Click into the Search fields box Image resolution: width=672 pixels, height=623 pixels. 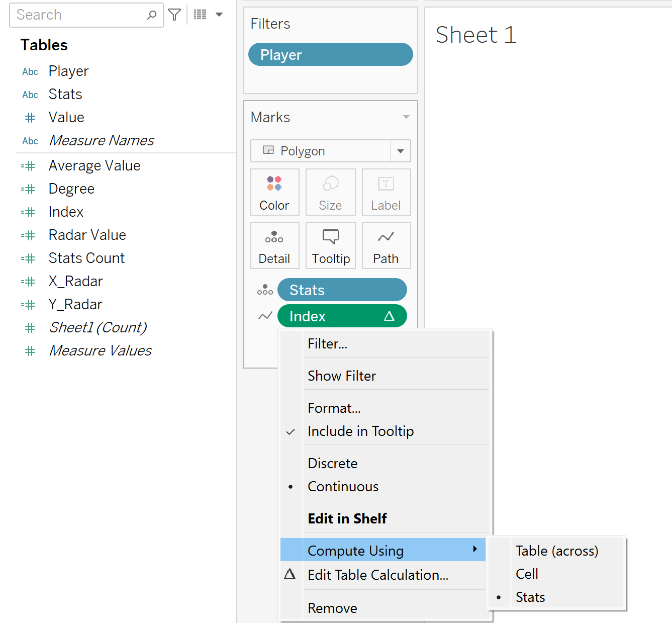78,15
